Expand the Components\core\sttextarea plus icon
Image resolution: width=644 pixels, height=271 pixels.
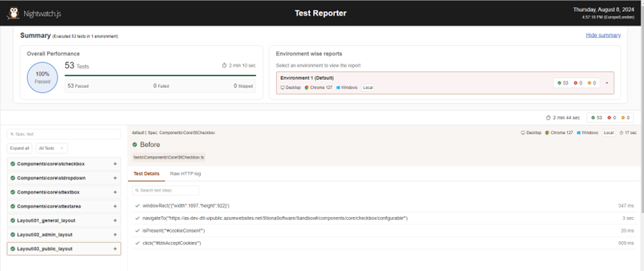115,207
